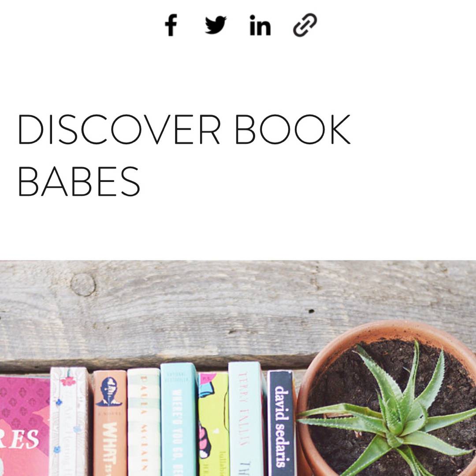
Task: Click the white floral book spine
Action: 70,421
